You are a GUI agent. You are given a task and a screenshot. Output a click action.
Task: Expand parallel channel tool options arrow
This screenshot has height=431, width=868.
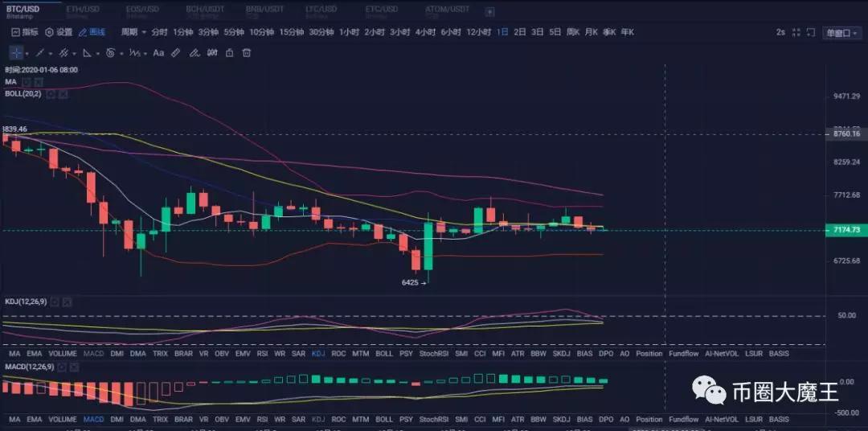[x=74, y=54]
